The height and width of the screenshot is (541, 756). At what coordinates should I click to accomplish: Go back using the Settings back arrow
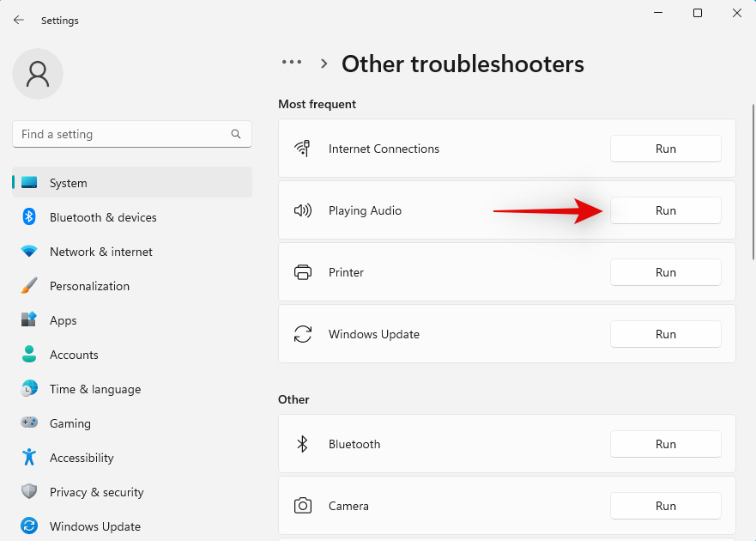click(x=19, y=20)
